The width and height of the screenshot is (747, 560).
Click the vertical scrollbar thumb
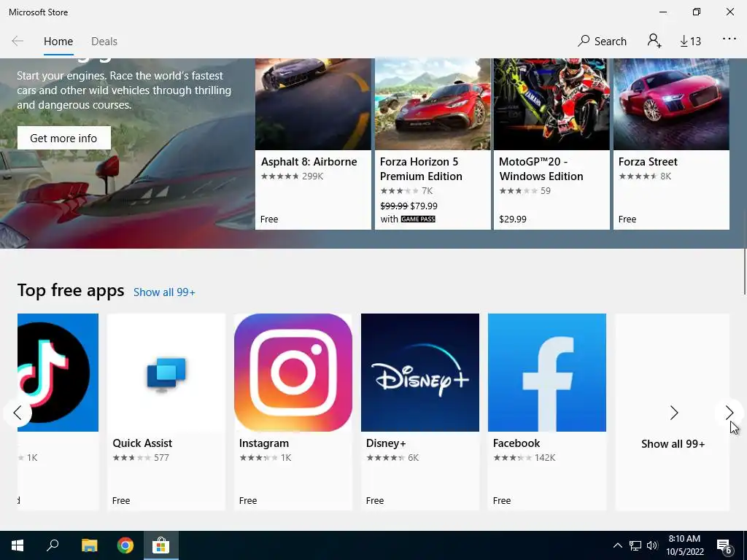[745, 271]
